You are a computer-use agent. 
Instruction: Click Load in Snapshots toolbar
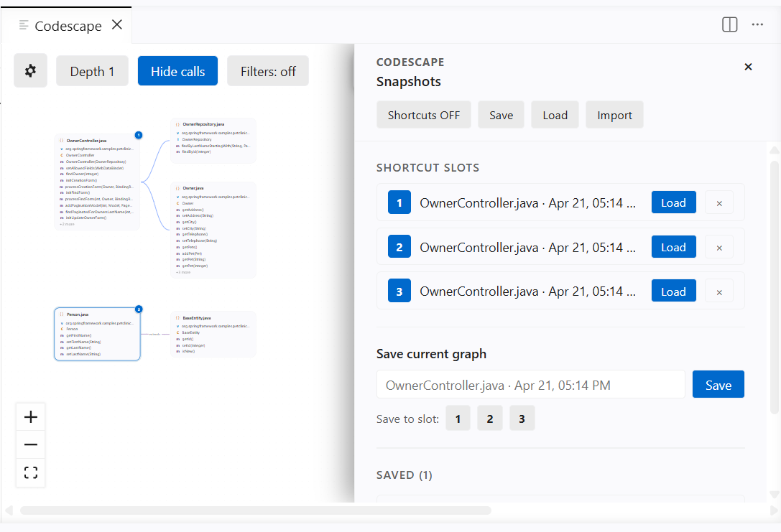click(555, 115)
